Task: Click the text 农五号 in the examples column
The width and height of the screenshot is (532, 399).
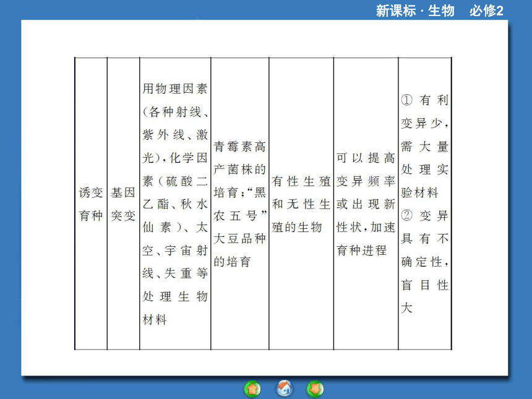Action: pyautogui.click(x=235, y=216)
